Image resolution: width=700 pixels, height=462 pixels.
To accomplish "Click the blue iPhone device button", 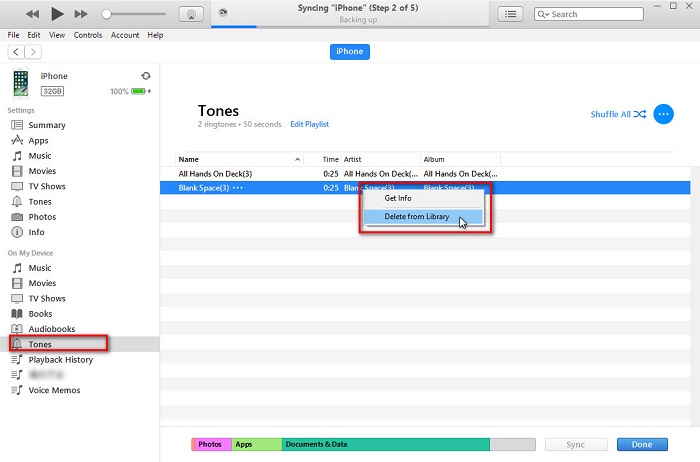I will (350, 51).
